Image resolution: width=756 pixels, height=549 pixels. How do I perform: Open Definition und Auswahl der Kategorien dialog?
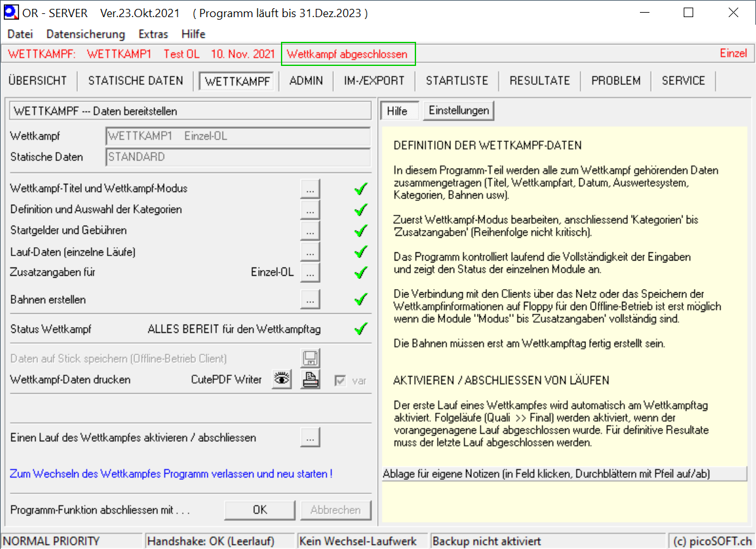(x=310, y=210)
